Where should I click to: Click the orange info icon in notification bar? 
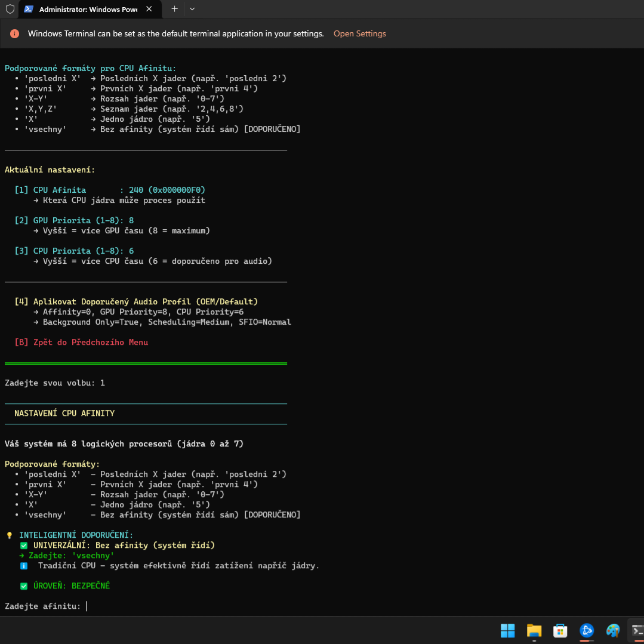pos(14,34)
